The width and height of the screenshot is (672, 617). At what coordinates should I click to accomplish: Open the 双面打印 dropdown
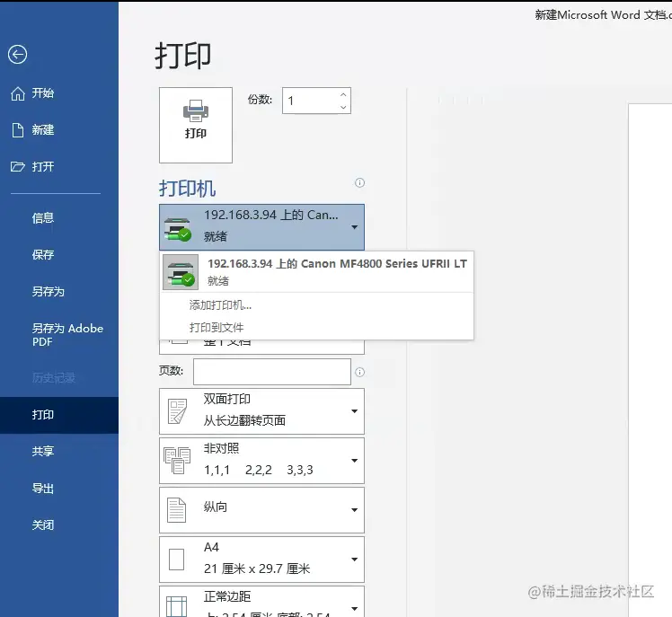[x=261, y=411]
